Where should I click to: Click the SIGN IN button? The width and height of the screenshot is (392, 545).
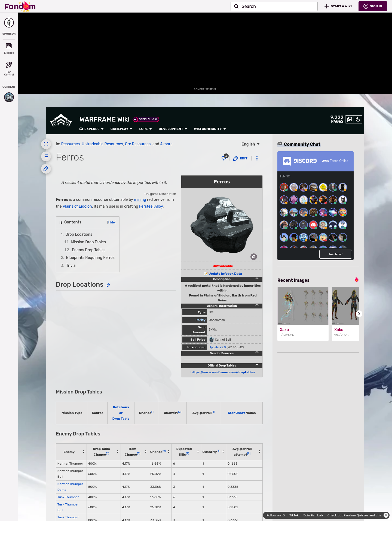pos(373,6)
